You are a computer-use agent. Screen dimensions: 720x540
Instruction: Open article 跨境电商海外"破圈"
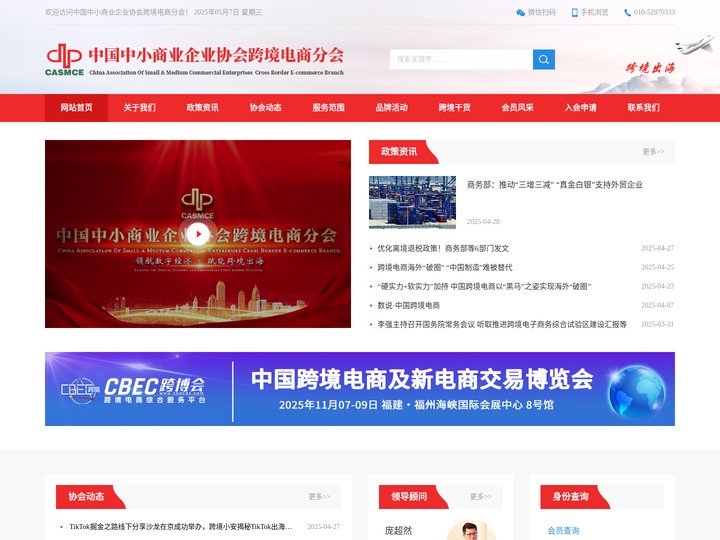click(x=445, y=267)
